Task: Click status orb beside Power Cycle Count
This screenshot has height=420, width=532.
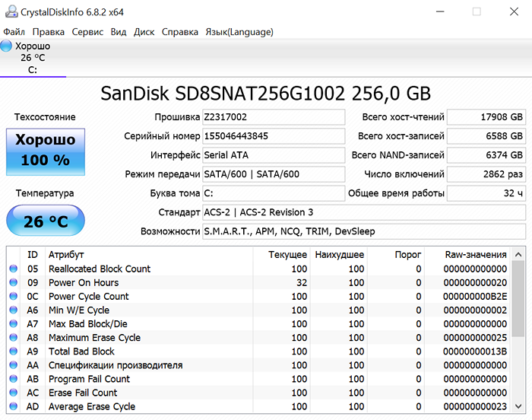Action: [x=14, y=296]
